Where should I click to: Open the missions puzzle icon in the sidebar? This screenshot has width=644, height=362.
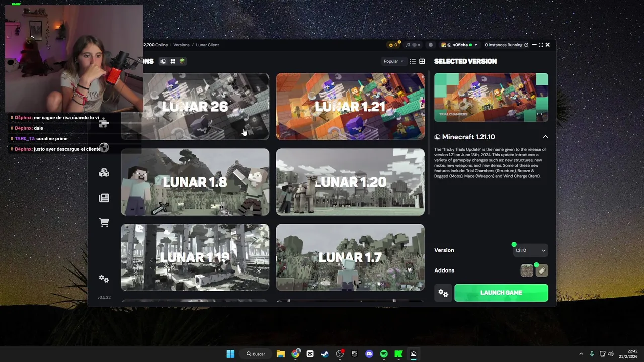pos(104,123)
